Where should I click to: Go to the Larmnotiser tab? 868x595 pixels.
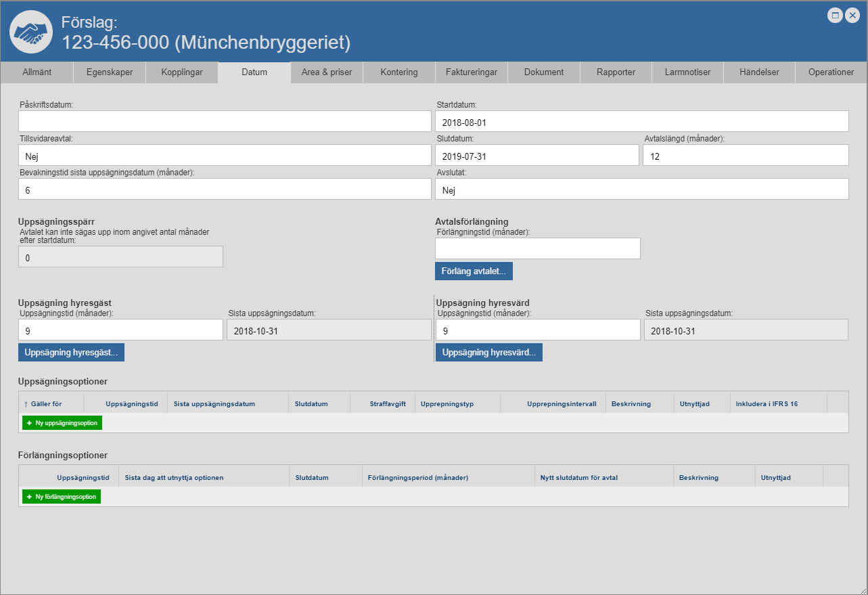coord(687,72)
